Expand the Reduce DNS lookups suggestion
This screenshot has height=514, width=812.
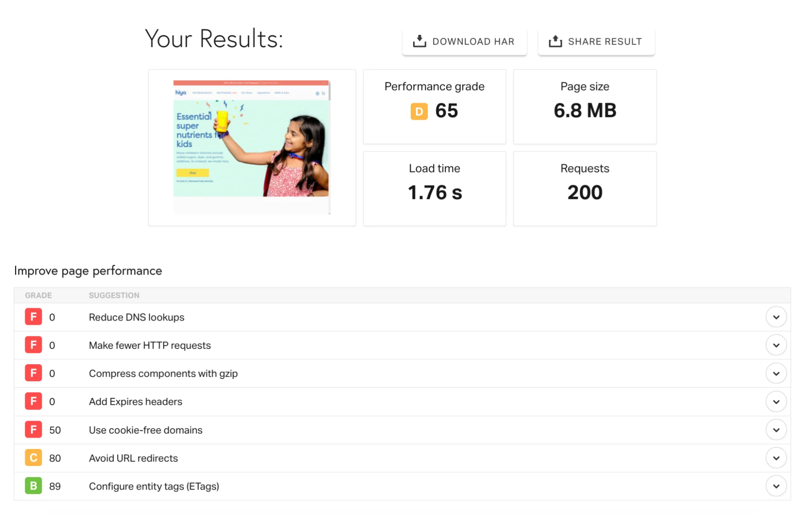[776, 317]
